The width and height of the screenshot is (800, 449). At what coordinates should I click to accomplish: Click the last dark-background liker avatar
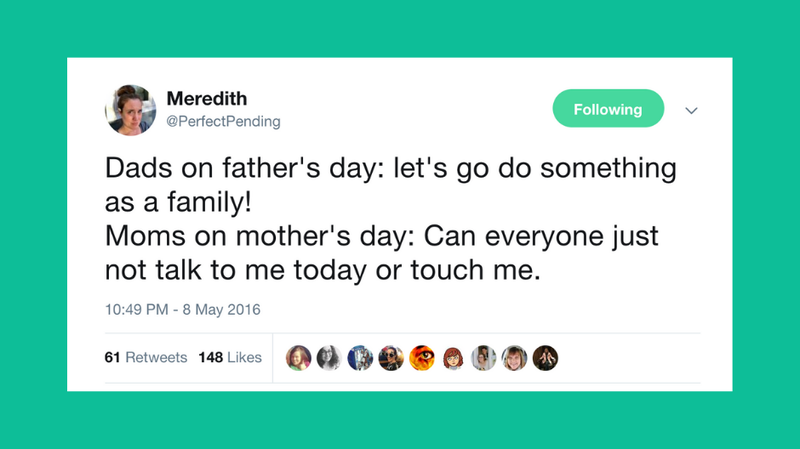tap(545, 358)
